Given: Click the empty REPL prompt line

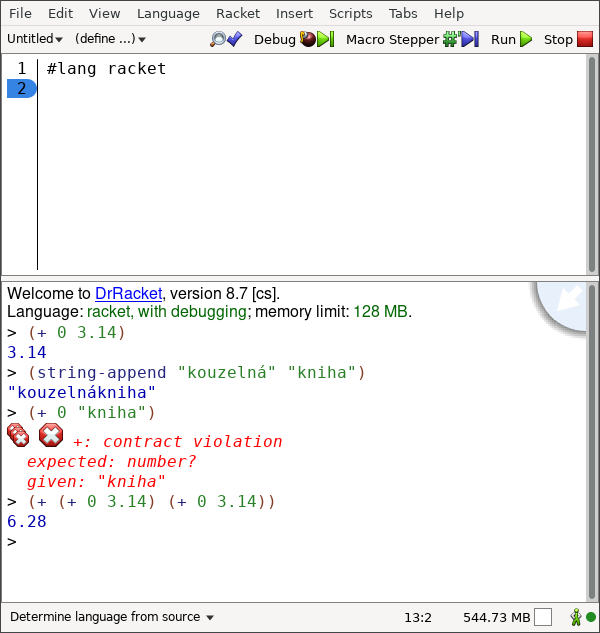Looking at the screenshot, I should (x=12, y=542).
